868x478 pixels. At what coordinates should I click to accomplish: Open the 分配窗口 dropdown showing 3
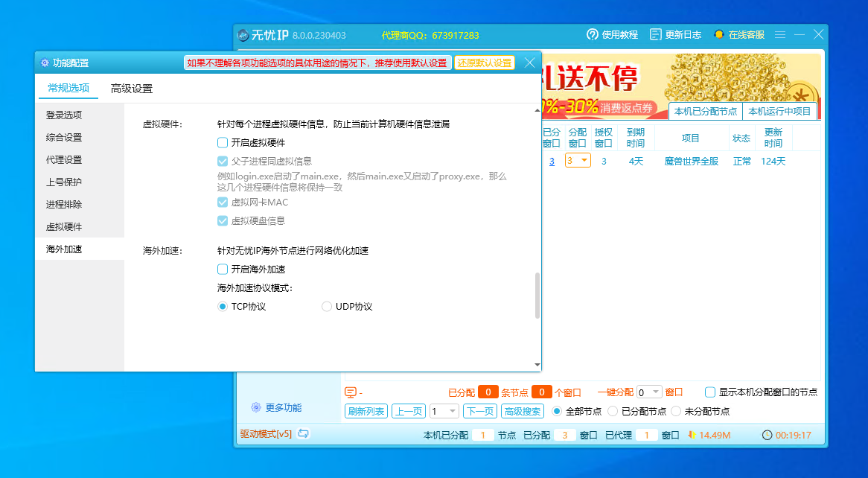click(x=578, y=161)
